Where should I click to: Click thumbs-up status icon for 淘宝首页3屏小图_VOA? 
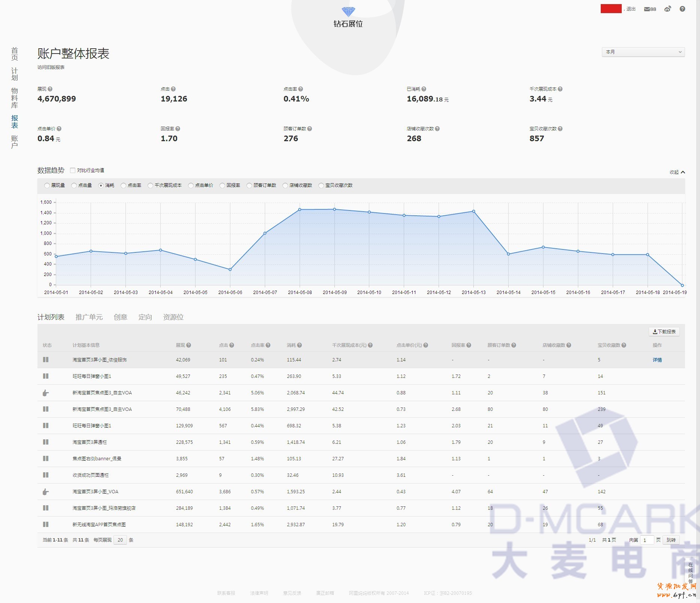[x=46, y=492]
